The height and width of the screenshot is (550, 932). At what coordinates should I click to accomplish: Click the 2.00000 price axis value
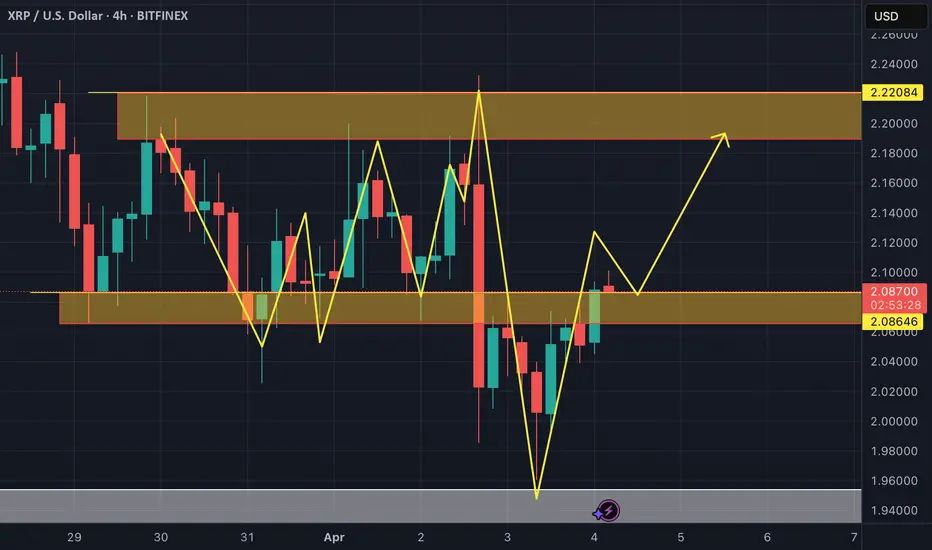pos(893,421)
